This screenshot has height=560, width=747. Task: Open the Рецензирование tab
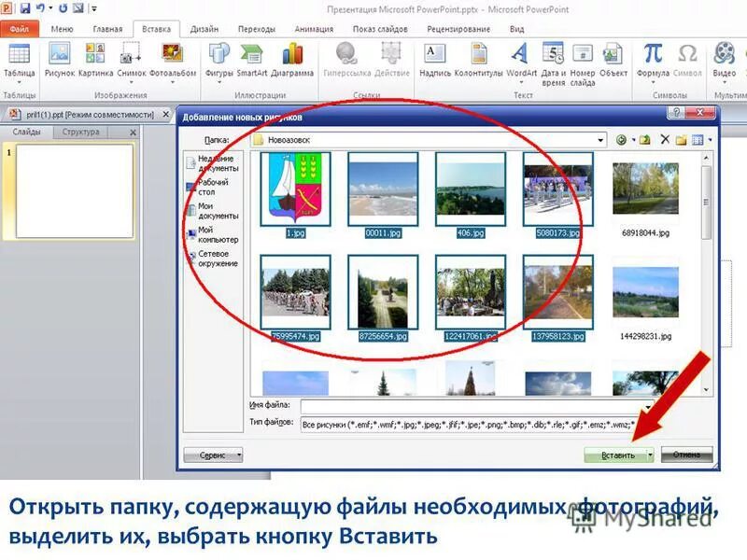[458, 29]
